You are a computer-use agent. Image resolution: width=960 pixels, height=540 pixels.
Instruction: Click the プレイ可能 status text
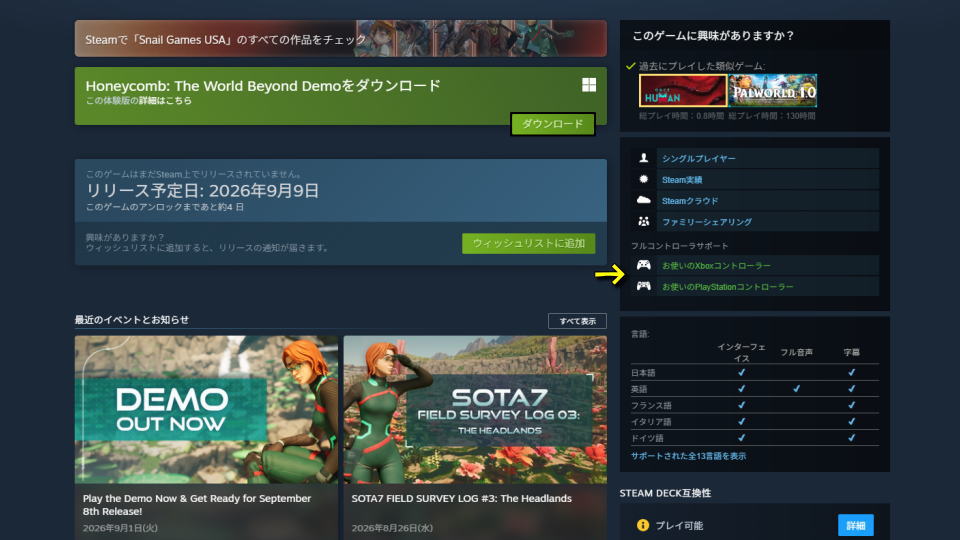679,525
